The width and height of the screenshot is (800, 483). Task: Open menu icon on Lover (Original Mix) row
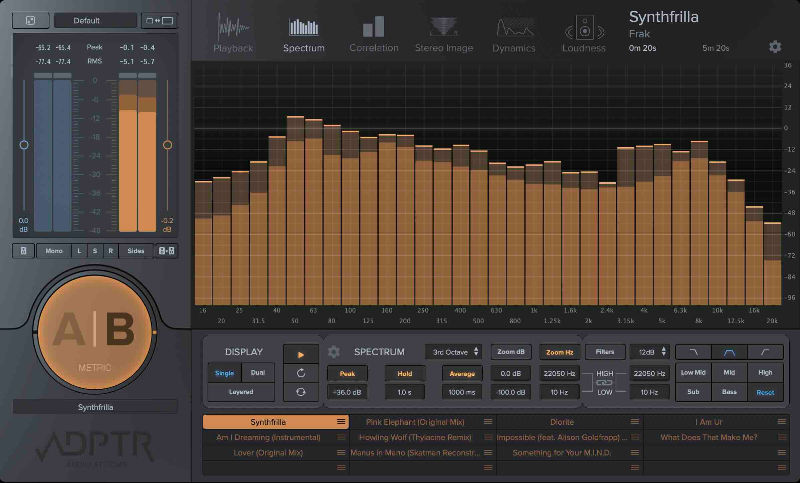coord(341,452)
